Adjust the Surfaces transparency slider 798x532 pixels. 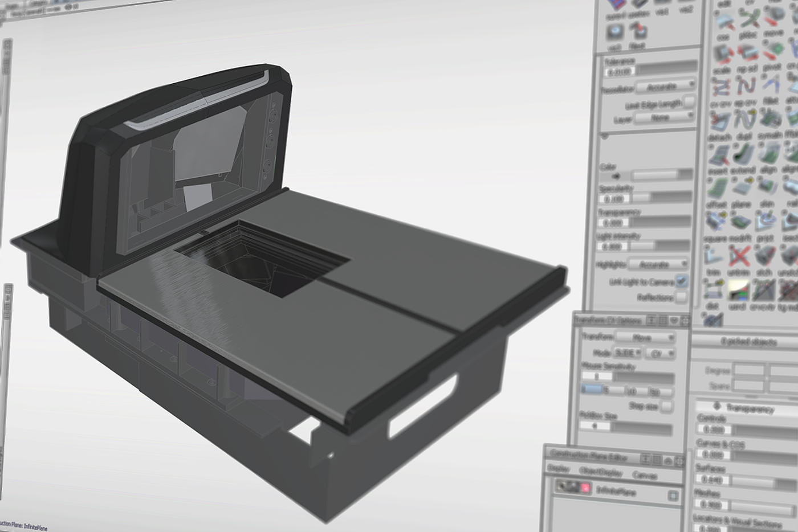tap(764, 482)
